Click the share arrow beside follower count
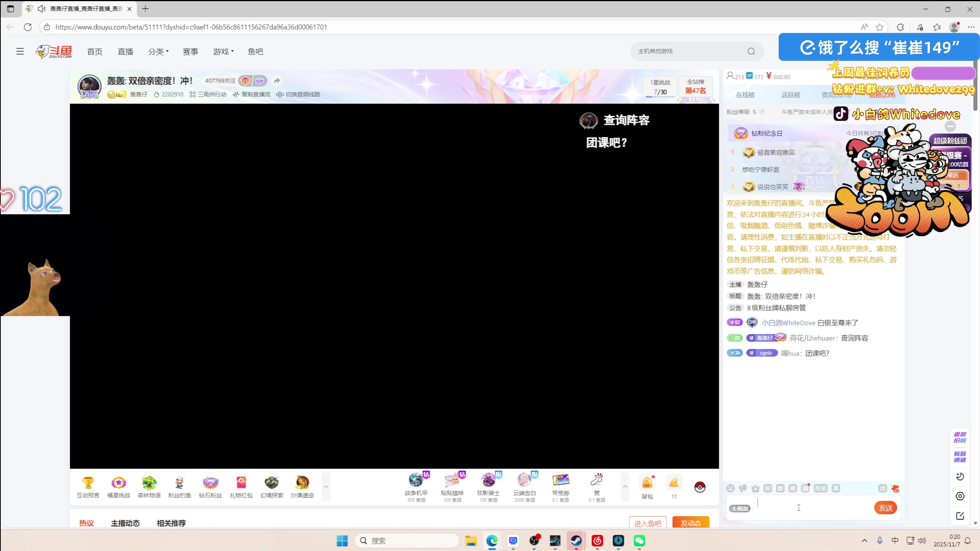Screen dimensions: 980x551 (x=277, y=81)
